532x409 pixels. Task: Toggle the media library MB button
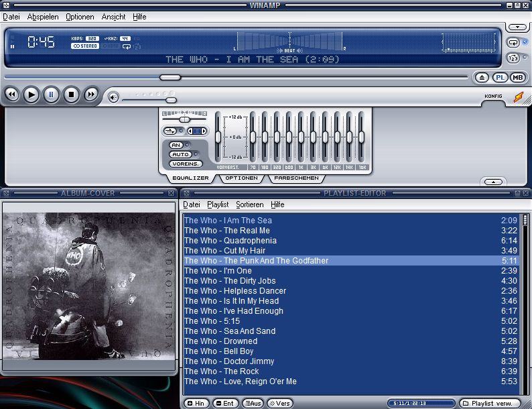coord(518,77)
